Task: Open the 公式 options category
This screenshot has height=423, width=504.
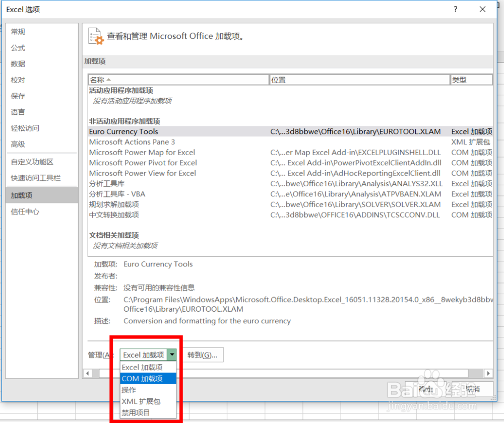Action: (42, 47)
